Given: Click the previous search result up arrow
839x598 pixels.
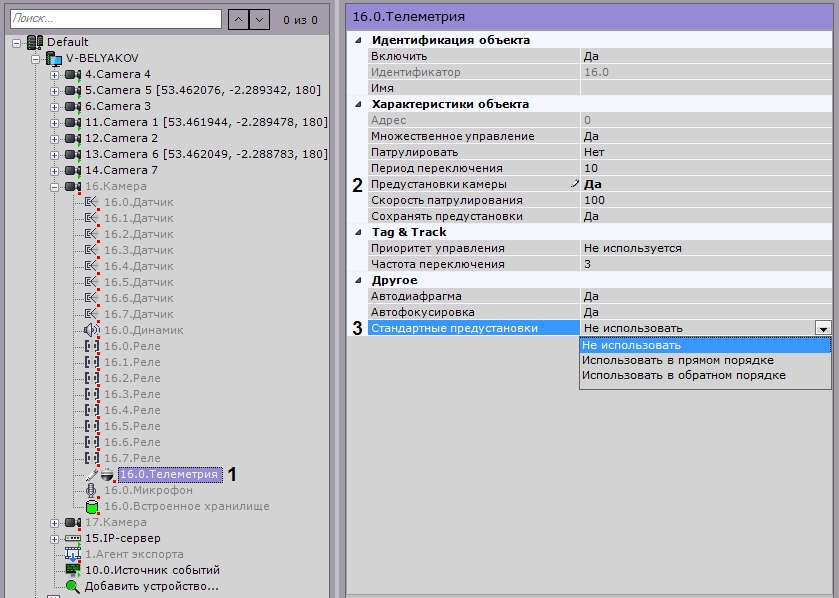Looking at the screenshot, I should click(237, 19).
